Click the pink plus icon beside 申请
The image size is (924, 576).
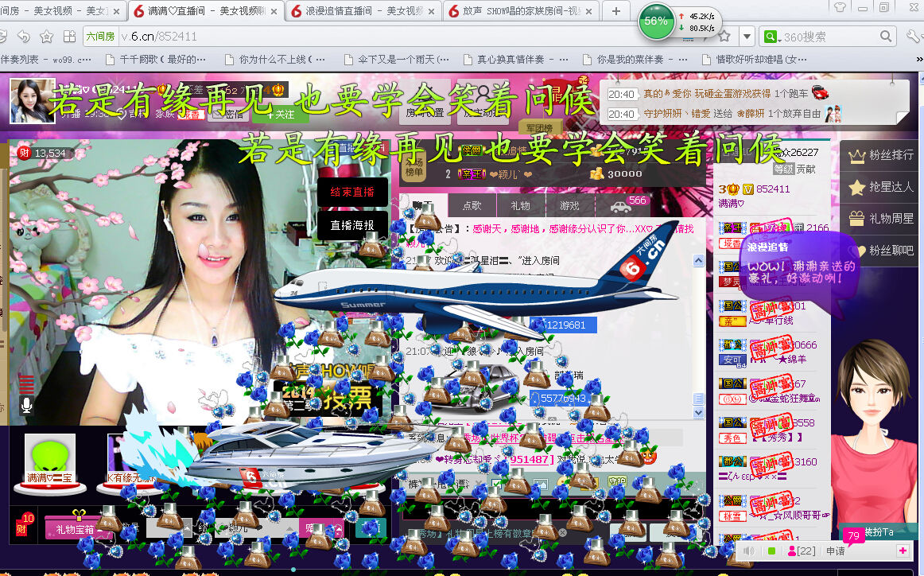(x=903, y=551)
